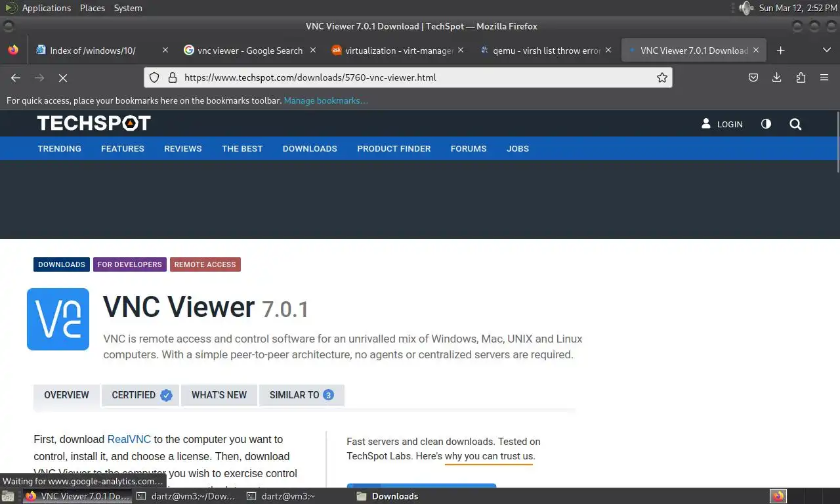
Task: Open the JOBS navigation item
Action: (518, 148)
